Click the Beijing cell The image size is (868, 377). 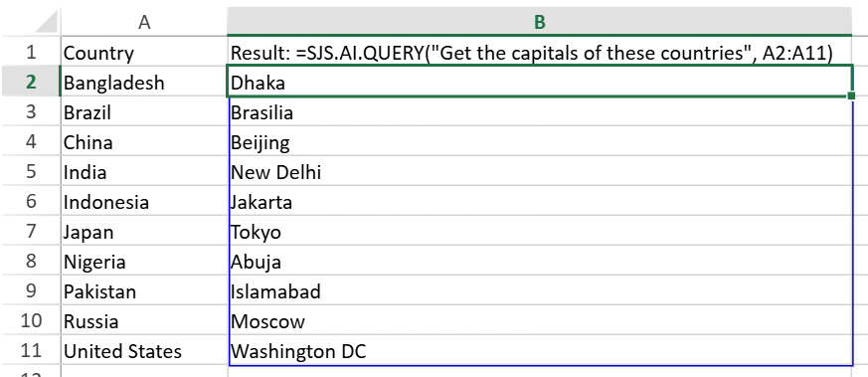540,141
